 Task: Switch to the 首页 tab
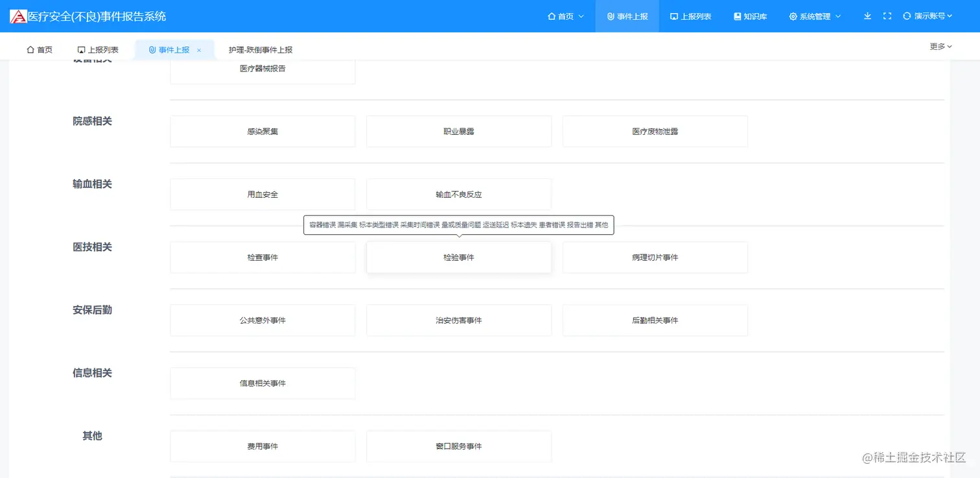coord(40,50)
